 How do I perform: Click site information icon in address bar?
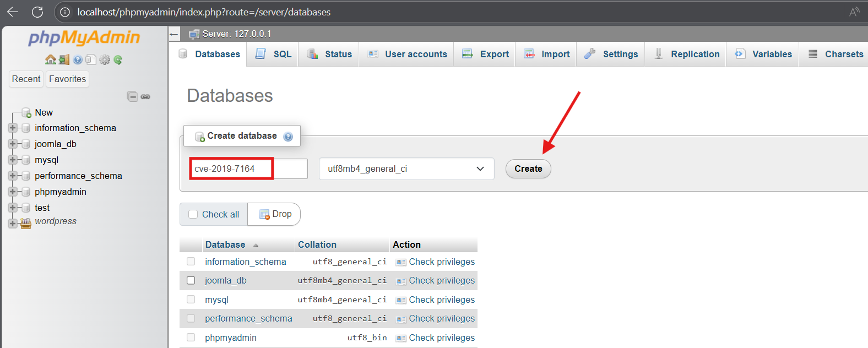tap(65, 12)
